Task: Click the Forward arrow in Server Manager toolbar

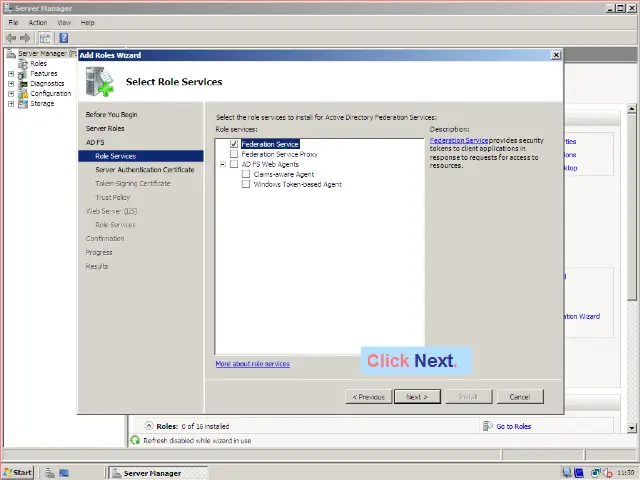Action: pyautogui.click(x=25, y=38)
